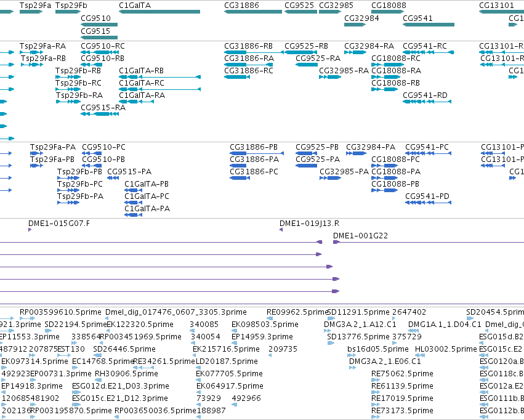
Task: Click the CG31886-RB transcript label
Action: point(249,46)
